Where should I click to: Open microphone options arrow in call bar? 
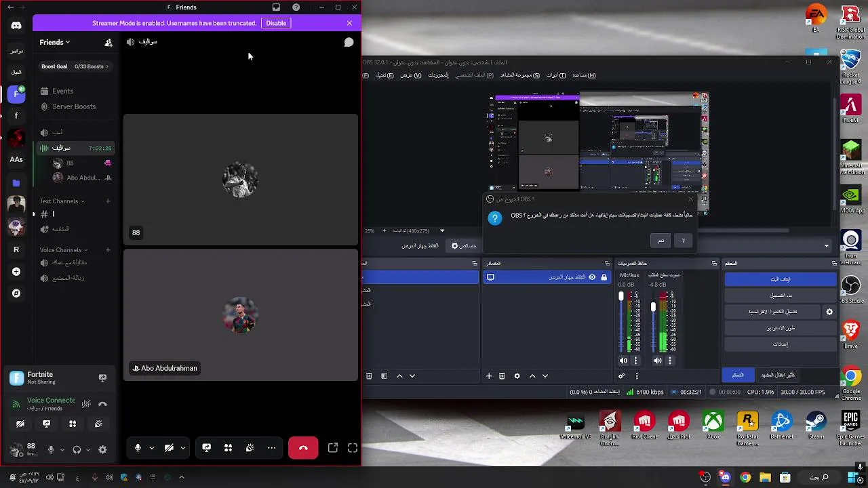point(152,448)
